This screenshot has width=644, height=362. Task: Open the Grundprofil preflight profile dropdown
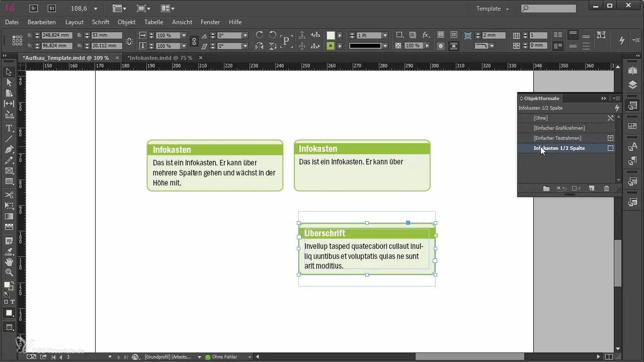(200, 357)
